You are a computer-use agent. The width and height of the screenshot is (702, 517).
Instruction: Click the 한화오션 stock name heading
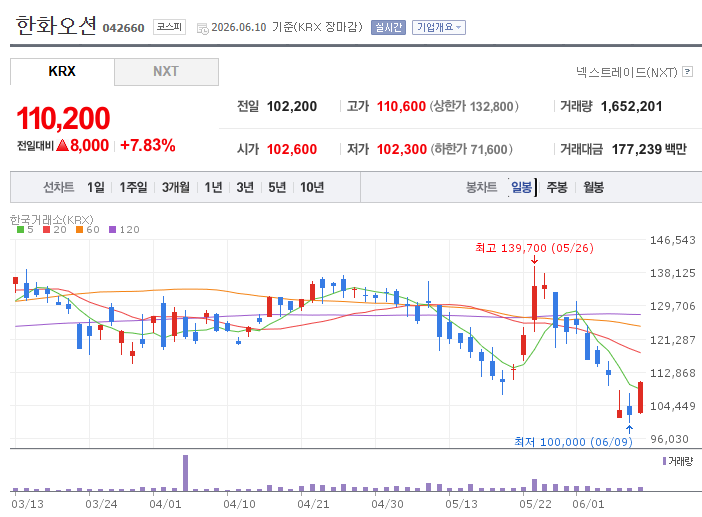pos(56,25)
